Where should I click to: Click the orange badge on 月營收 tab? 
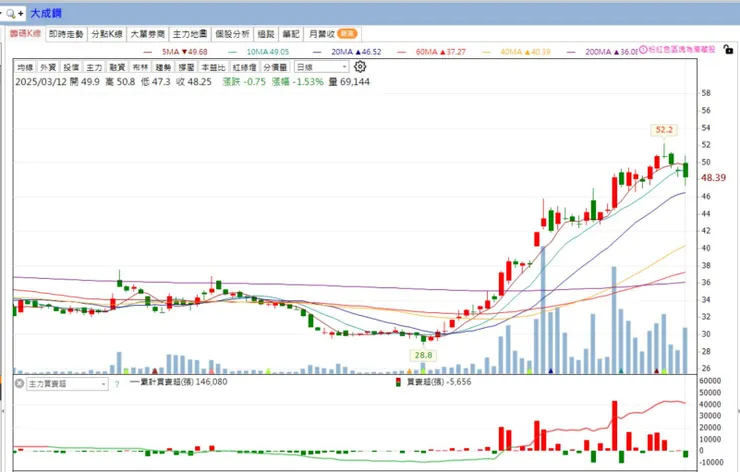click(x=347, y=34)
